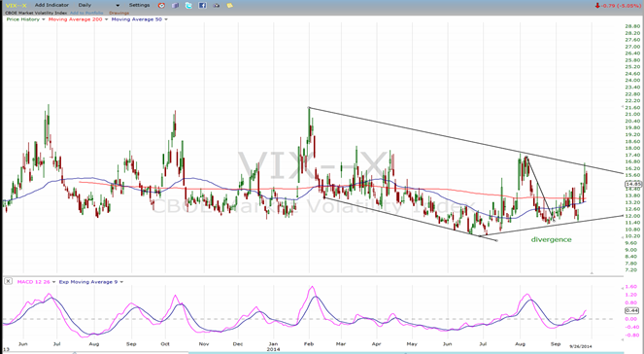Image resolution: width=644 pixels, height=354 pixels.
Task: Click the Oct month label on time axis
Action: (165, 343)
